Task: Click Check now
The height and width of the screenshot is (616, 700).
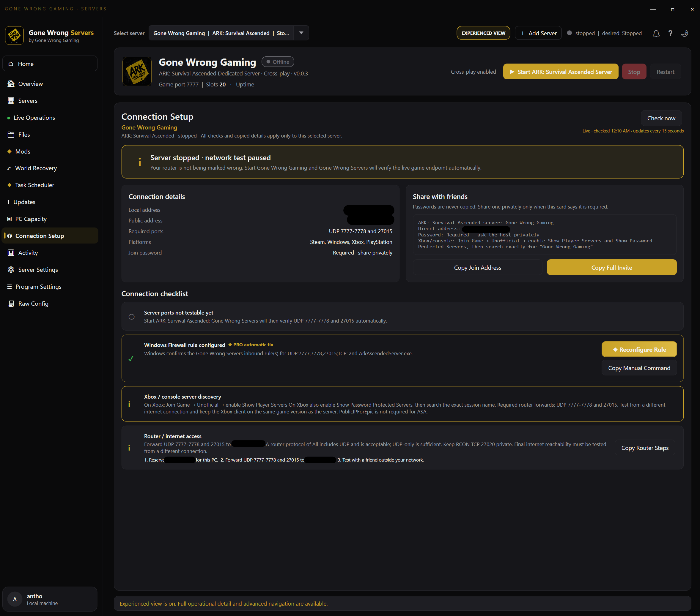Action: pyautogui.click(x=661, y=118)
